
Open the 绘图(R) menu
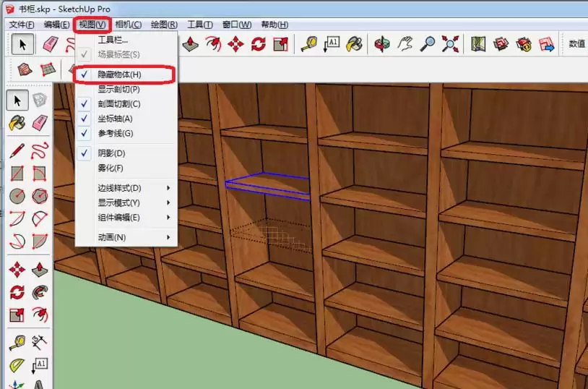(164, 25)
